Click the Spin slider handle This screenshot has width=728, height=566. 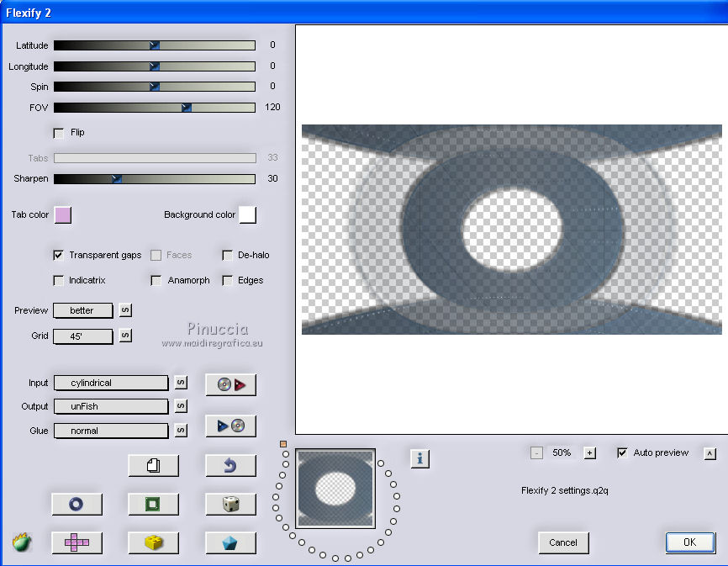(155, 87)
